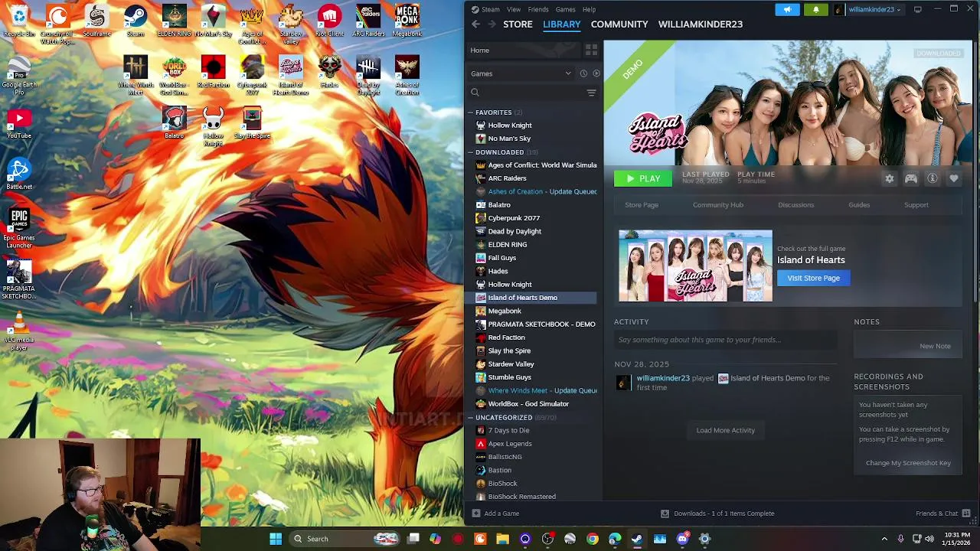Click the activity comment input field
980x551 pixels.
[725, 340]
